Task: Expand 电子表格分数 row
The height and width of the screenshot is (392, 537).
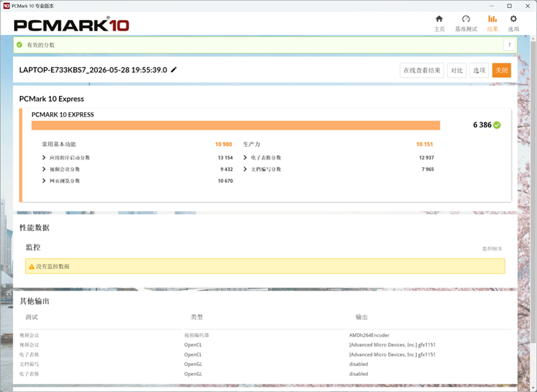Action: (245, 158)
